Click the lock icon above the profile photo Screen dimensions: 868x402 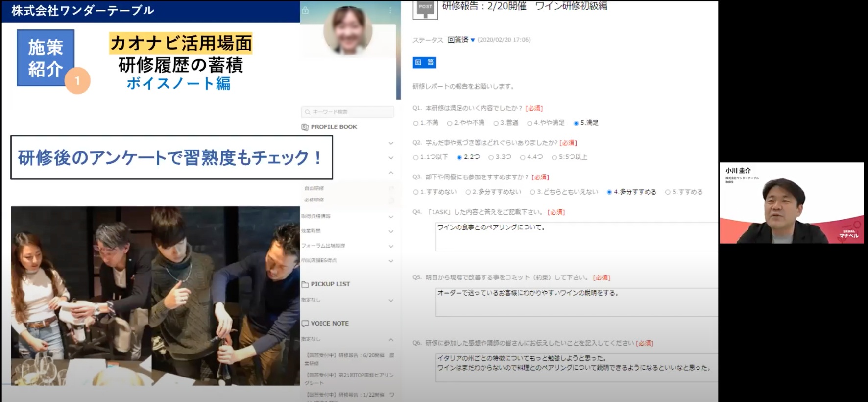[x=305, y=10]
